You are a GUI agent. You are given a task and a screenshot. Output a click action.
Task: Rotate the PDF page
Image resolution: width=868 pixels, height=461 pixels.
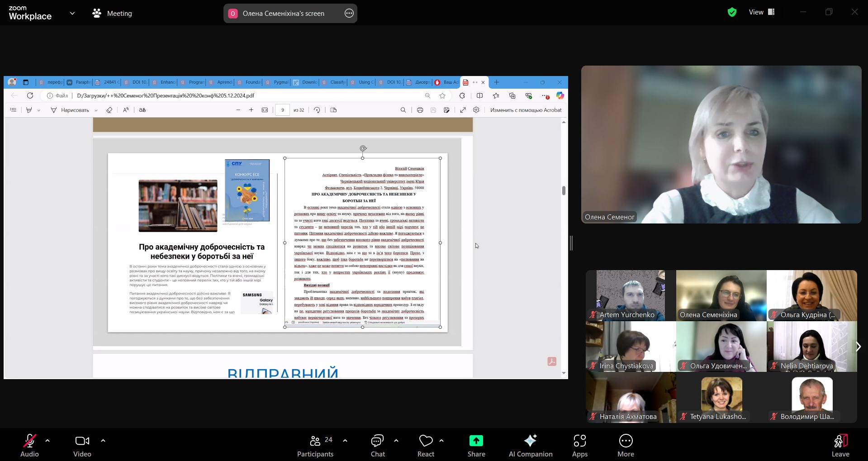(x=317, y=110)
